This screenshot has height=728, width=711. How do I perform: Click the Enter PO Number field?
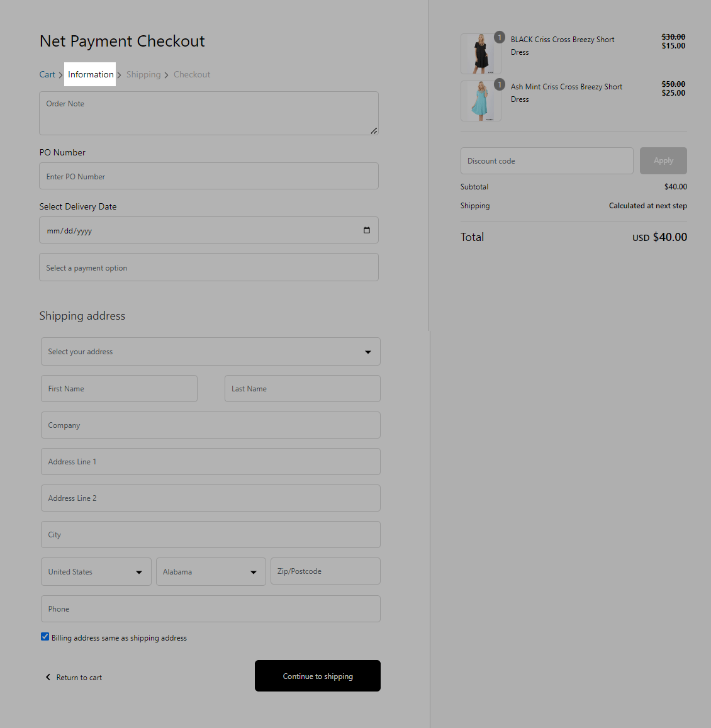click(209, 176)
